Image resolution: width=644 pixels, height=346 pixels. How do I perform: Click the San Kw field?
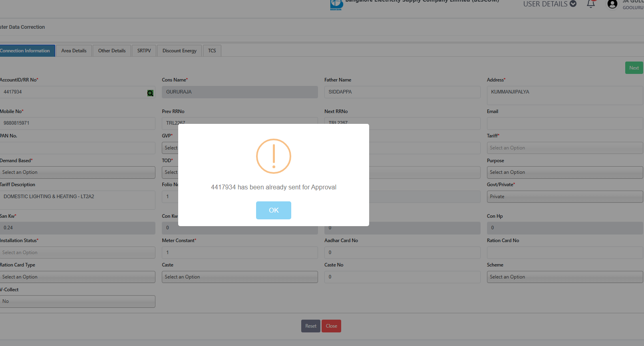tap(77, 228)
